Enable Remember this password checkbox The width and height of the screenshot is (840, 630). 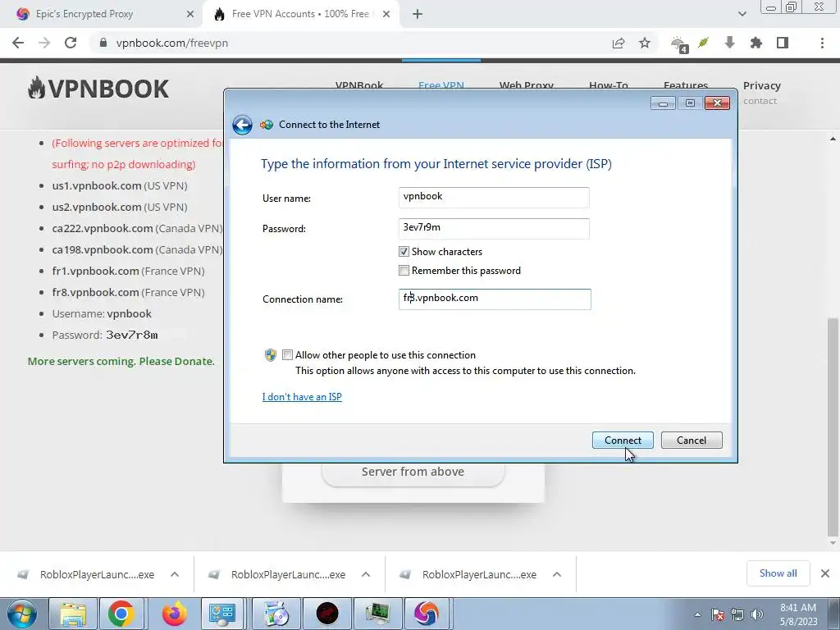coord(404,271)
